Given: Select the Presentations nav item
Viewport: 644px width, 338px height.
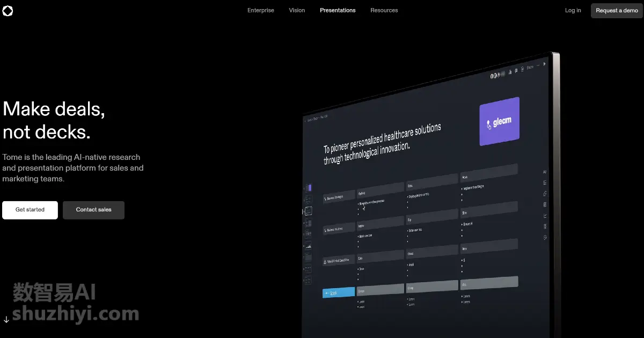Looking at the screenshot, I should point(338,10).
